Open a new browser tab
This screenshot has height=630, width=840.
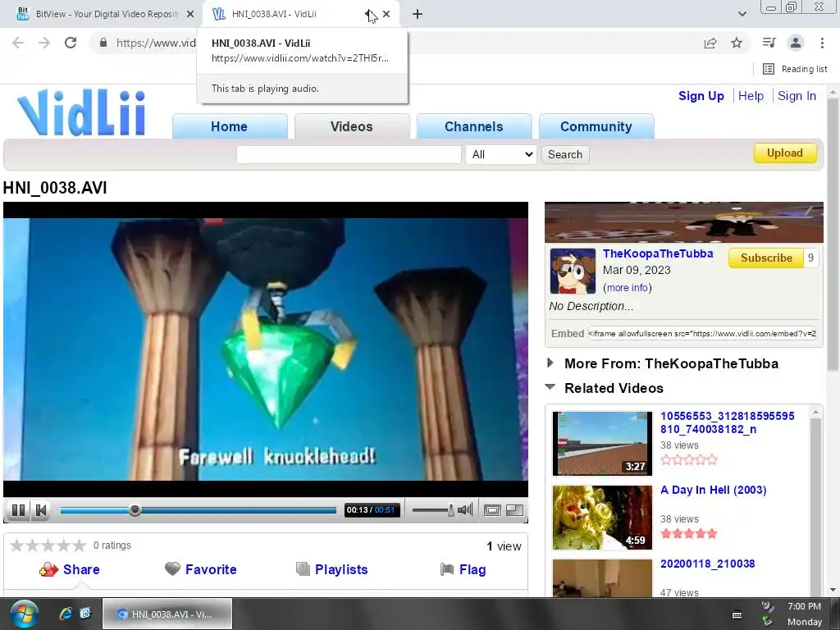[x=418, y=14]
